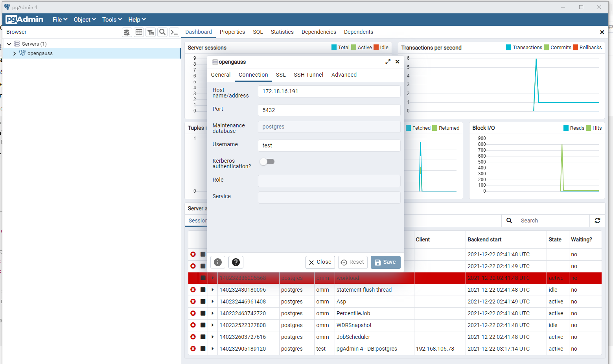The width and height of the screenshot is (613, 364).
Task: Click the Port input field
Action: pos(329,110)
